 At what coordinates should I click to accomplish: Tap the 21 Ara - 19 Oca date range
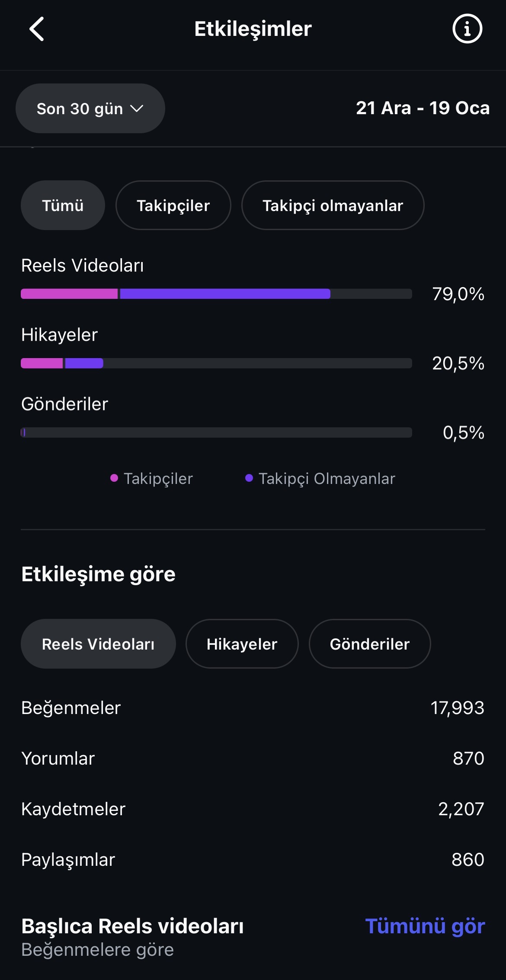(x=423, y=108)
